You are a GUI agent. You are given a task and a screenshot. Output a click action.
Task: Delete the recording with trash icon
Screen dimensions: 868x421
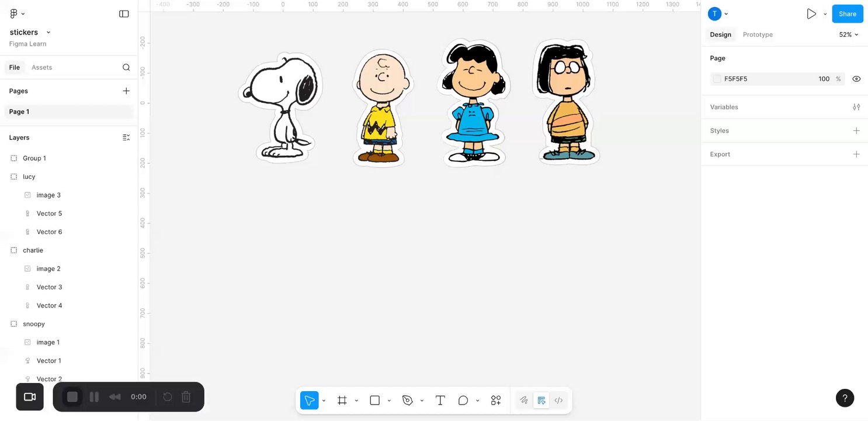tap(186, 397)
